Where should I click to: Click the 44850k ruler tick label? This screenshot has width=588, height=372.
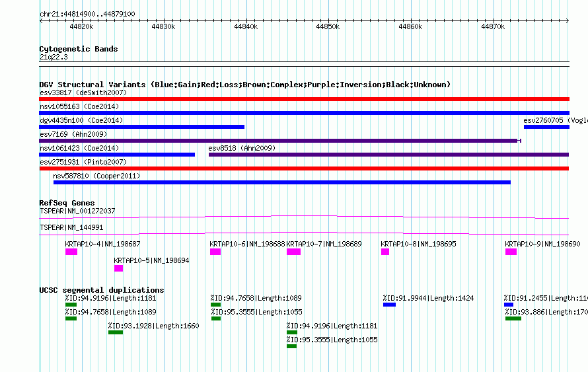328,26
